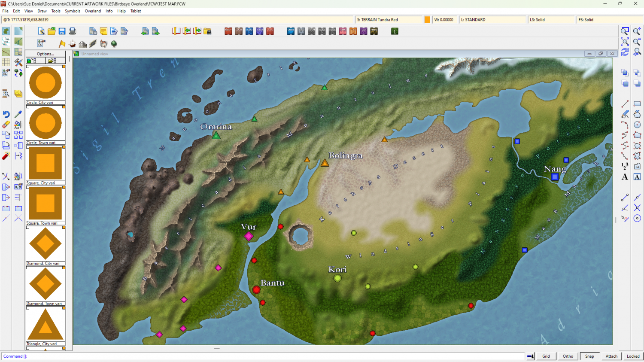Click the 'Bolingra' label on the map
644x362 pixels.
(346, 155)
